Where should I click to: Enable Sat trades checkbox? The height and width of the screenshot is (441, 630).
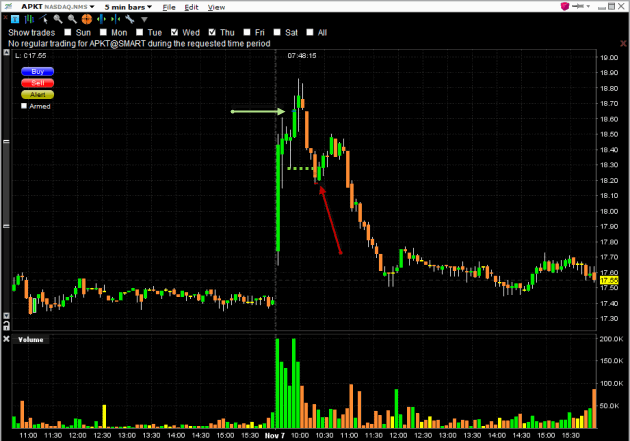pyautogui.click(x=277, y=32)
